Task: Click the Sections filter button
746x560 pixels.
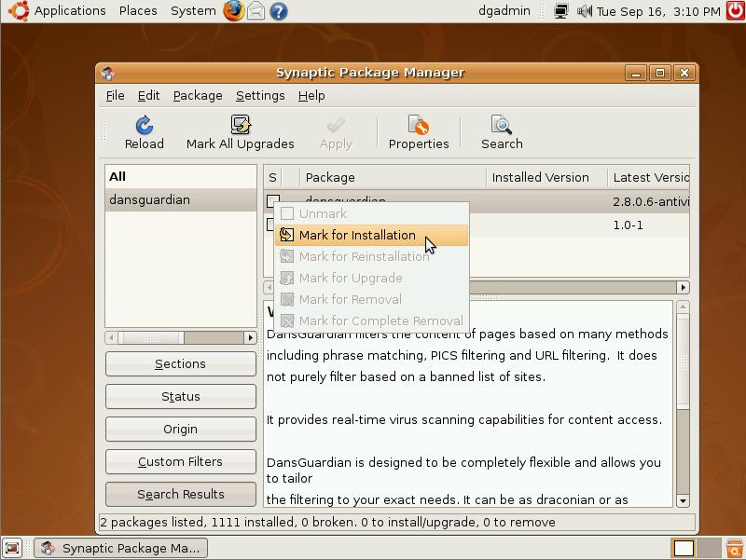Action: point(180,363)
